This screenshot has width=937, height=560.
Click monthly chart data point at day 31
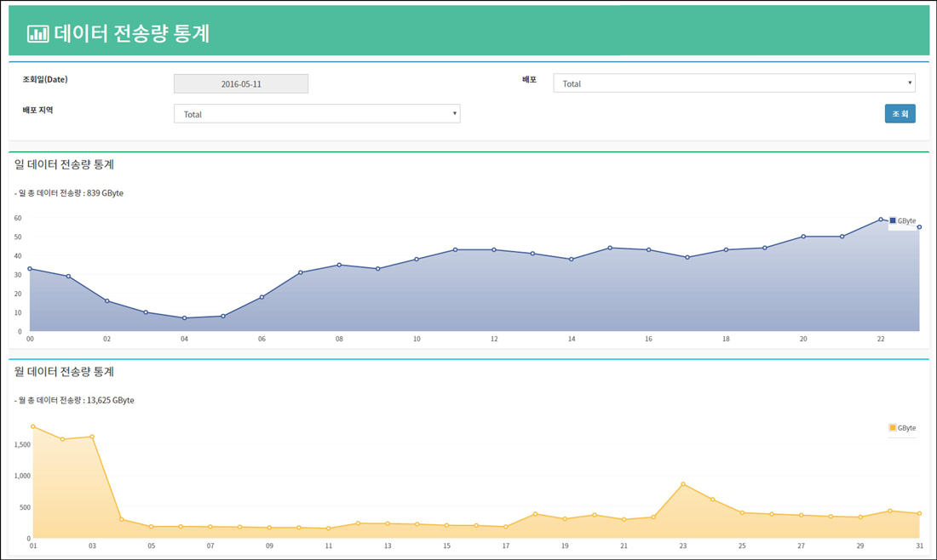(919, 513)
